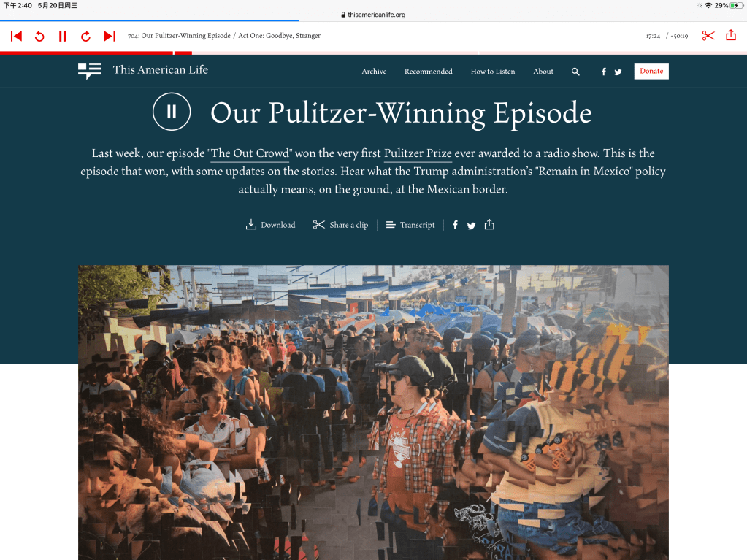Open the Archive menu item

coord(374,72)
